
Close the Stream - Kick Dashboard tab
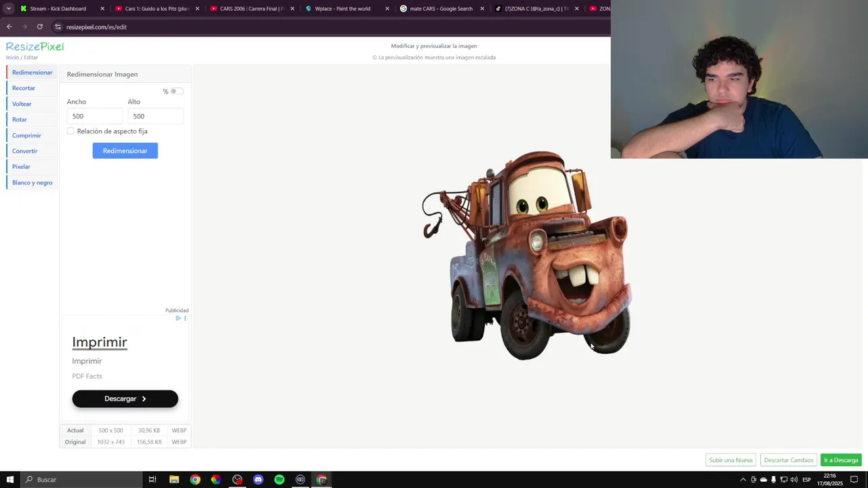(102, 9)
